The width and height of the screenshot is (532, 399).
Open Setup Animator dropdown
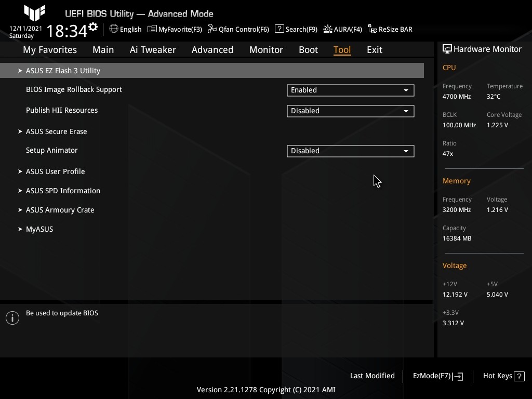[350, 151]
